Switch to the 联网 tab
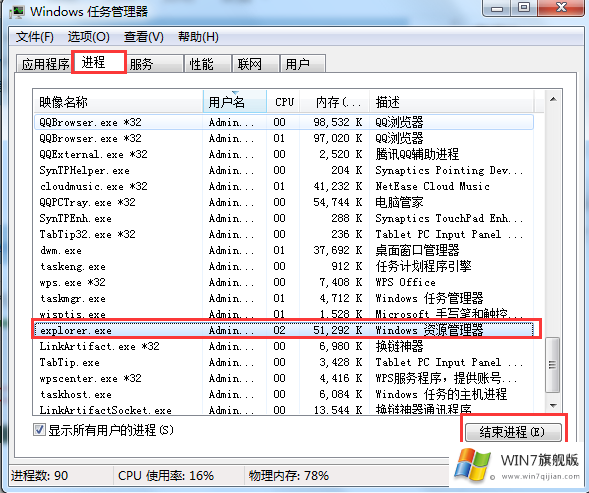The width and height of the screenshot is (589, 493). [x=256, y=64]
